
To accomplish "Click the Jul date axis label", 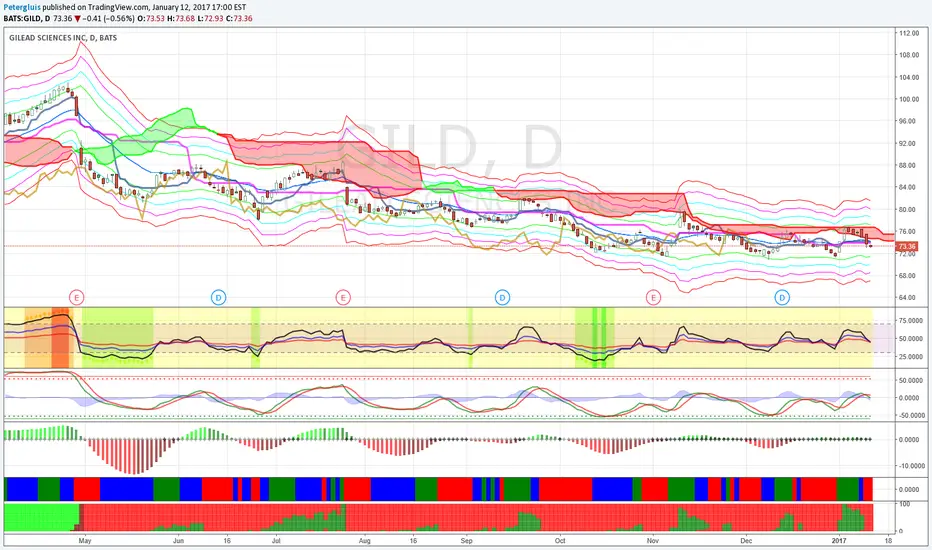I will (276, 540).
